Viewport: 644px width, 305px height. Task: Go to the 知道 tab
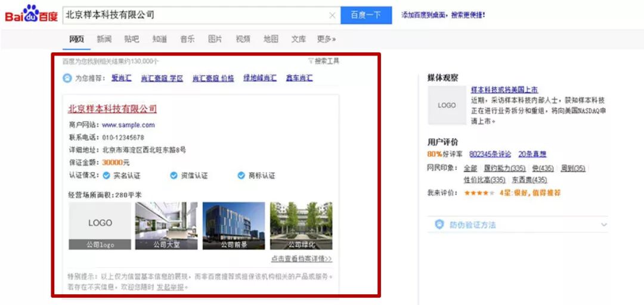tap(159, 39)
